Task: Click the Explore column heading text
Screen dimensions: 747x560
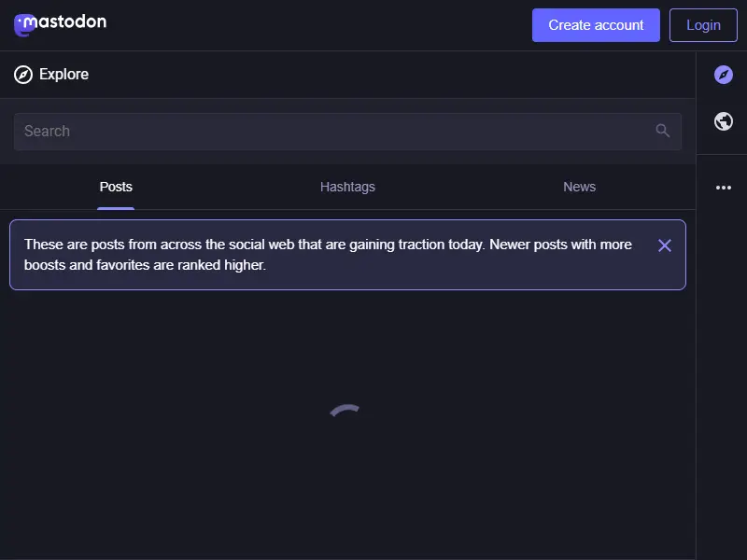Action: [63, 75]
